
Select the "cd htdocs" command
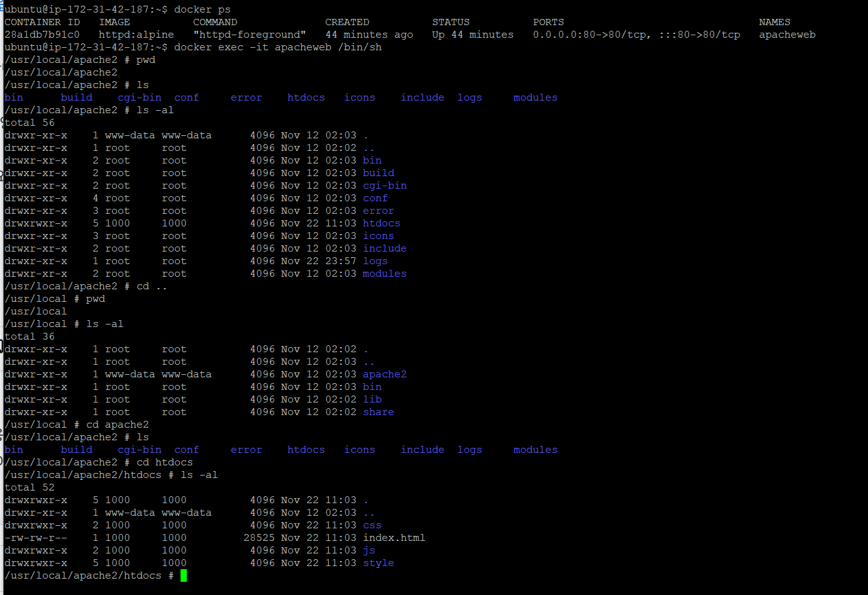click(x=165, y=462)
